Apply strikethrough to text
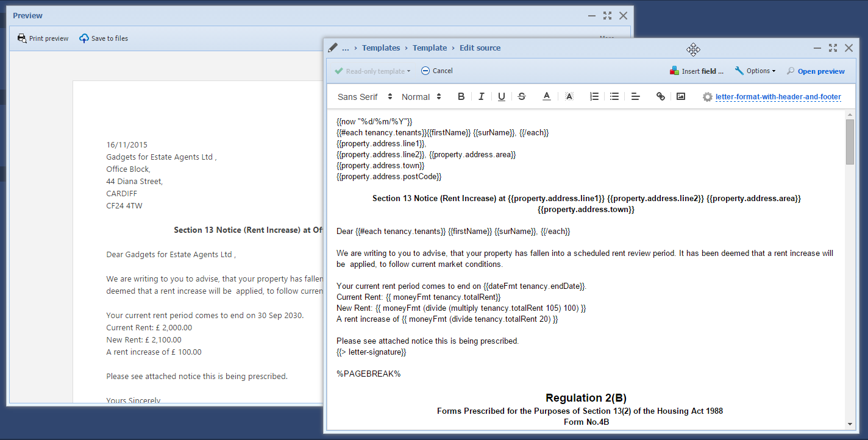This screenshot has width=868, height=440. 522,97
